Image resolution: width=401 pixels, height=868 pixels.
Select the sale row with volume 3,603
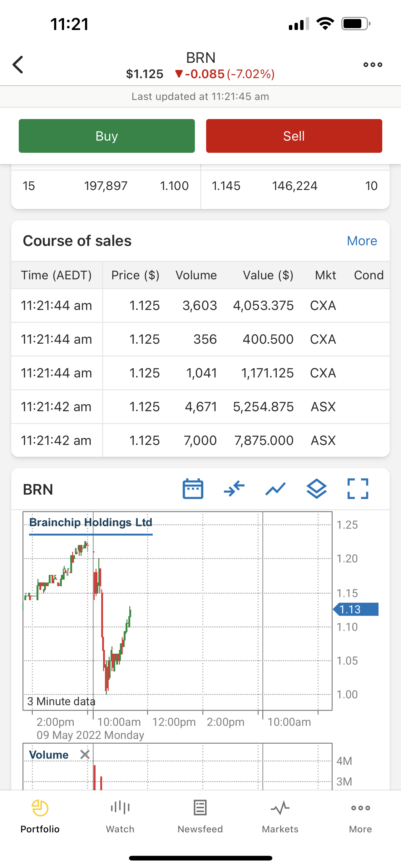200,306
